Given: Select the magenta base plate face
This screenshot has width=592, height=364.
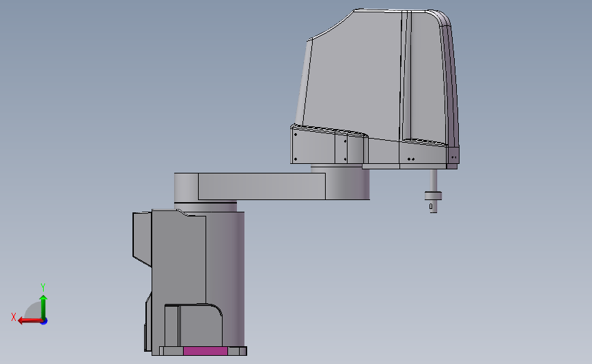Looking at the screenshot, I should [206, 351].
